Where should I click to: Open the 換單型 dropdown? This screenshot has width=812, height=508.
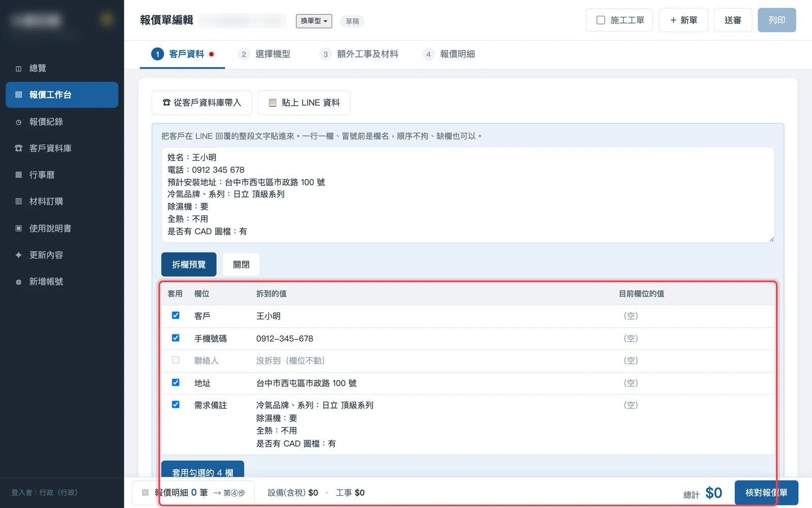tap(314, 21)
